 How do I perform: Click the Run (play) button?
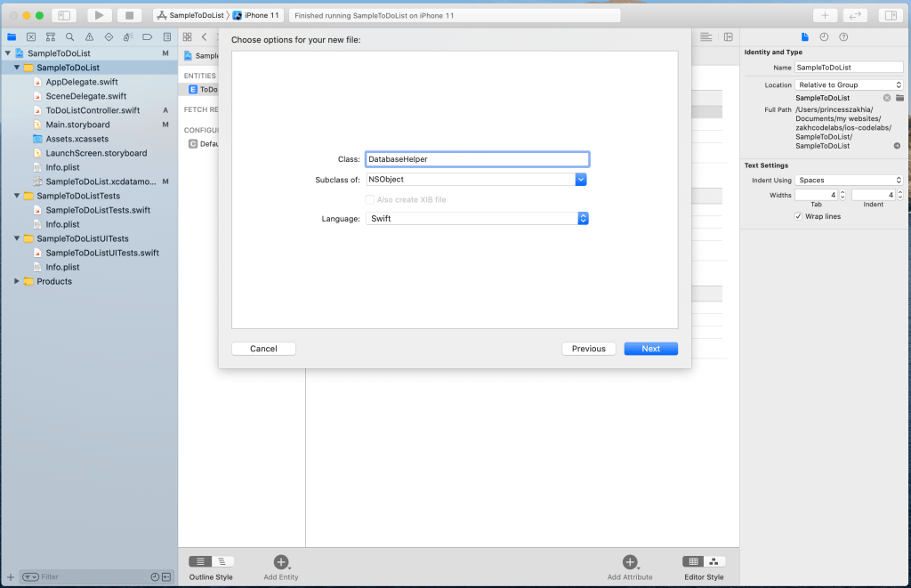[x=99, y=15]
